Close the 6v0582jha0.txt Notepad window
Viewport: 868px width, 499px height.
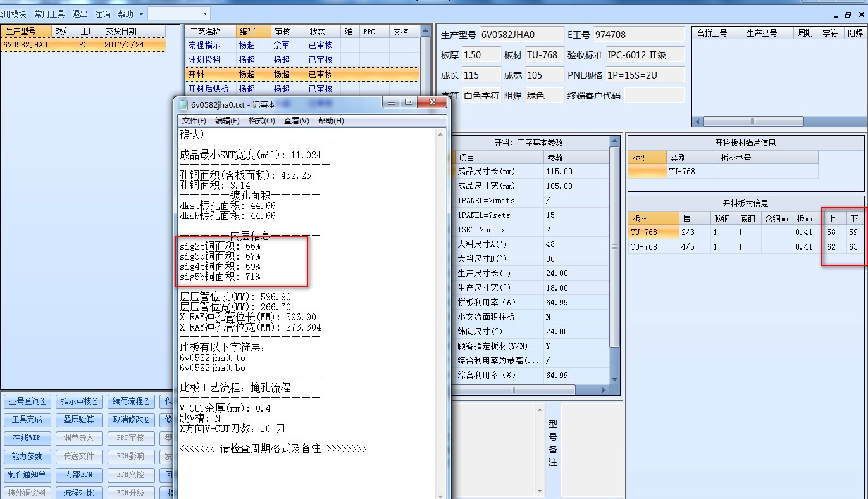[432, 102]
